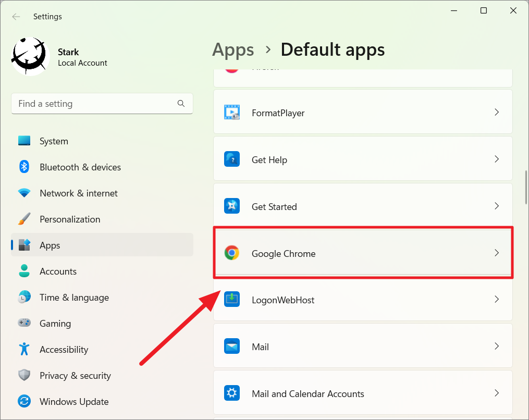The image size is (529, 420).
Task: Click the Bluetooth icon in sidebar
Action: [x=24, y=167]
